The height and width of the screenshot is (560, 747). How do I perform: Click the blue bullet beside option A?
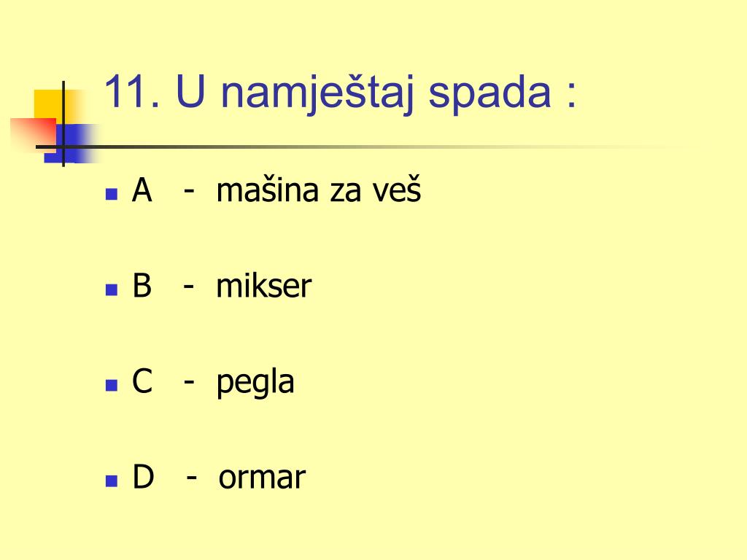pos(112,194)
